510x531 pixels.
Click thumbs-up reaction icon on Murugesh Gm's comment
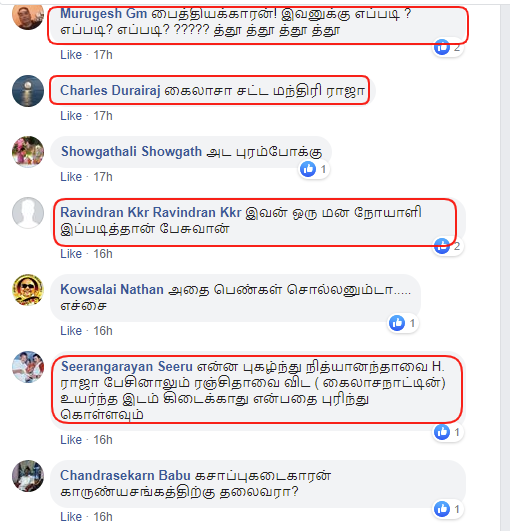[442, 47]
